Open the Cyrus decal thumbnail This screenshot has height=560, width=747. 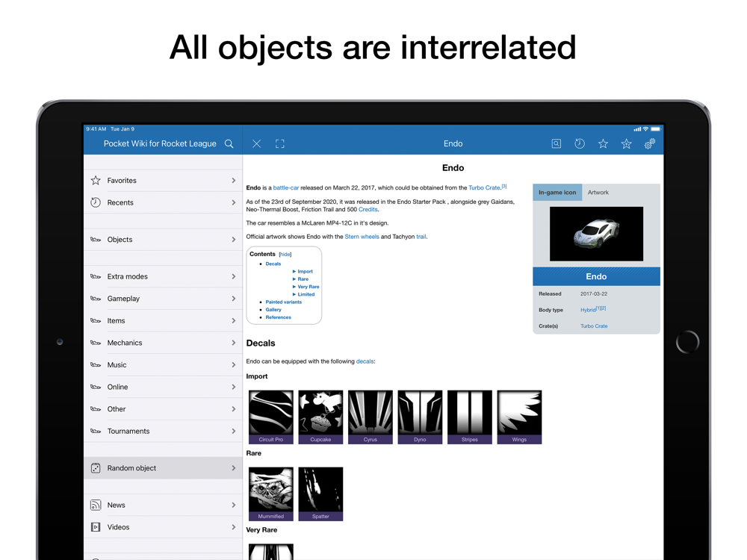point(371,417)
